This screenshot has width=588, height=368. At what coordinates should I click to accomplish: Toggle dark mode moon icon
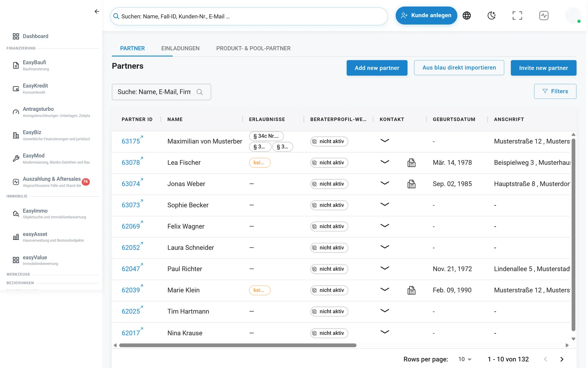coord(491,15)
